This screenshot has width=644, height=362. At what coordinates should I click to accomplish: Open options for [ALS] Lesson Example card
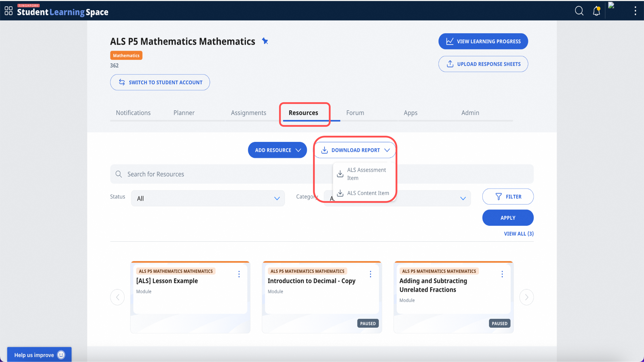[239, 274]
